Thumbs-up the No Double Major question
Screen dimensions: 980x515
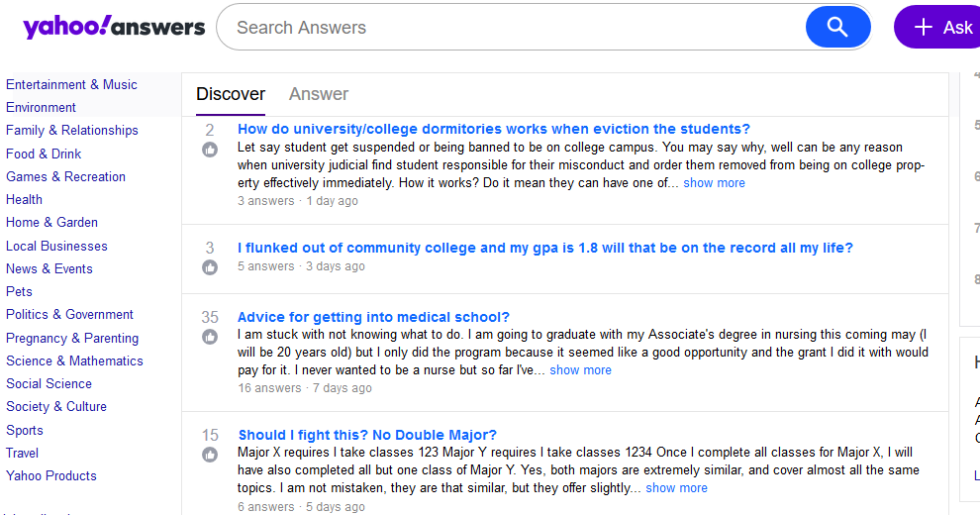210,455
